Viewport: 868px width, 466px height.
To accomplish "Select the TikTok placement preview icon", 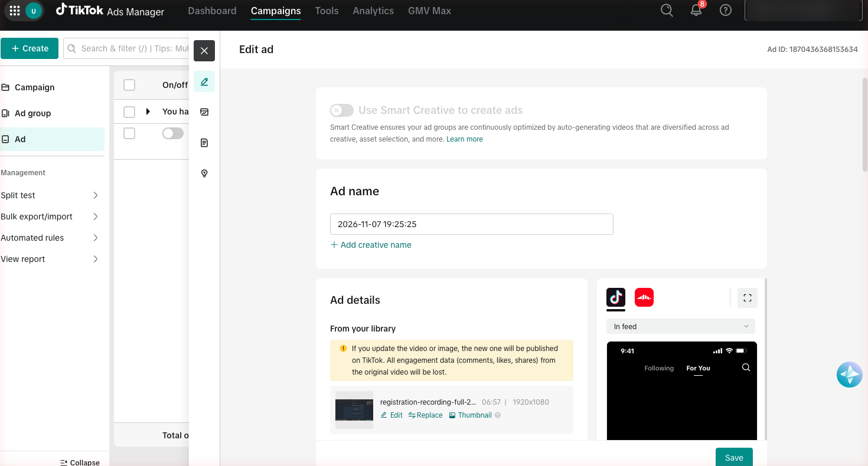I will click(x=616, y=297).
